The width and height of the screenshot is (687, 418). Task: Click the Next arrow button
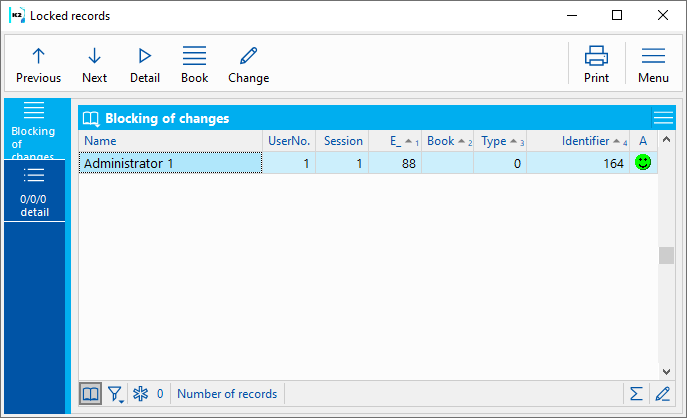94,65
